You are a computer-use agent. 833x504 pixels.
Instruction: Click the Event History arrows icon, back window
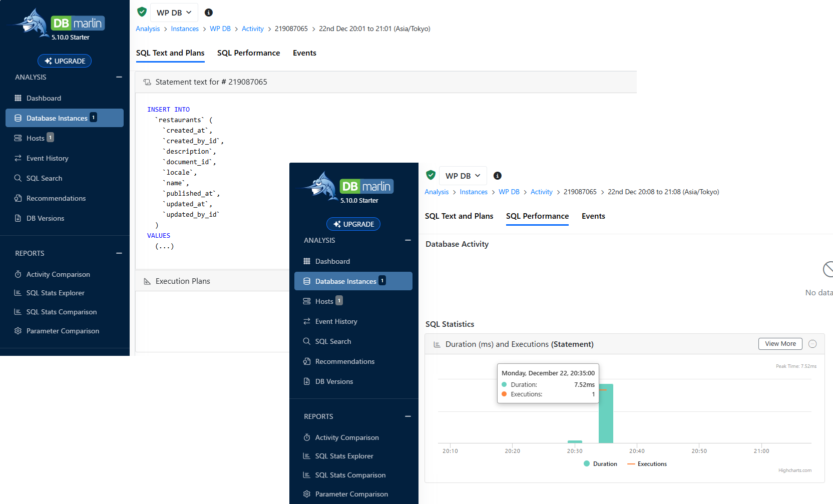18,158
